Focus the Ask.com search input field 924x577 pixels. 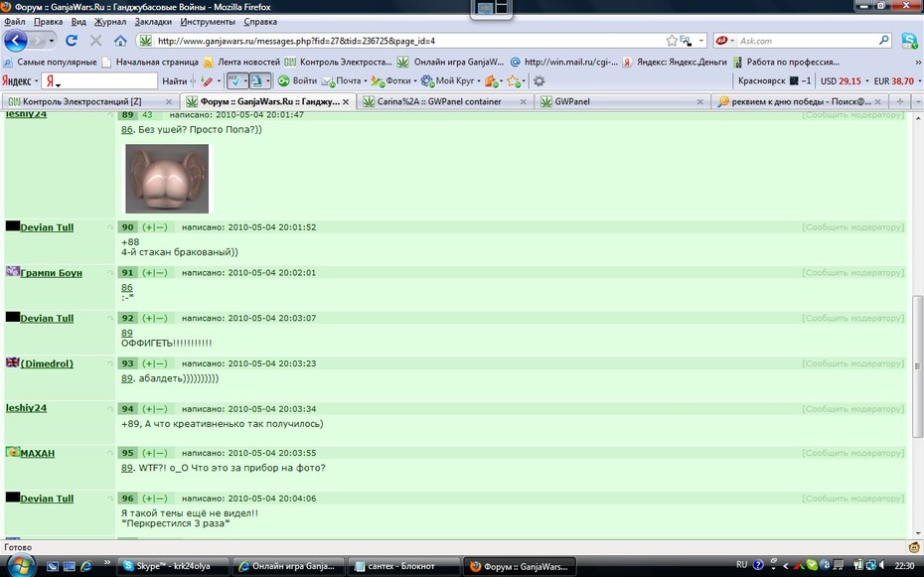click(808, 41)
